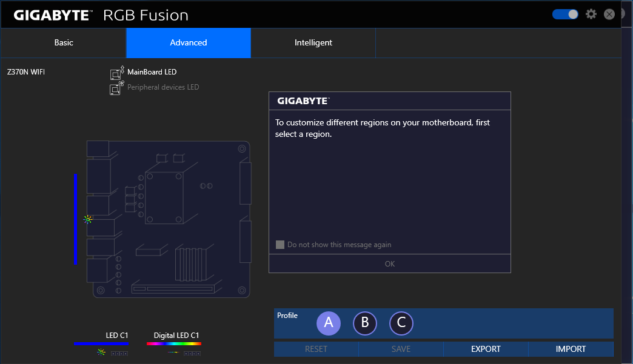This screenshot has height=364, width=633.
Task: Select the rainbow Digital LED C1 bar
Action: (x=174, y=344)
